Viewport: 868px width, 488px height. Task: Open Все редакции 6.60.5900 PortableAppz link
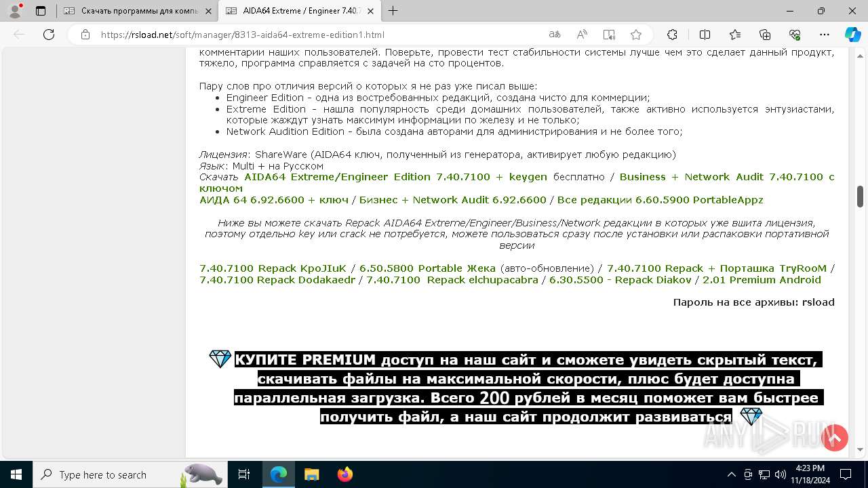(x=660, y=200)
